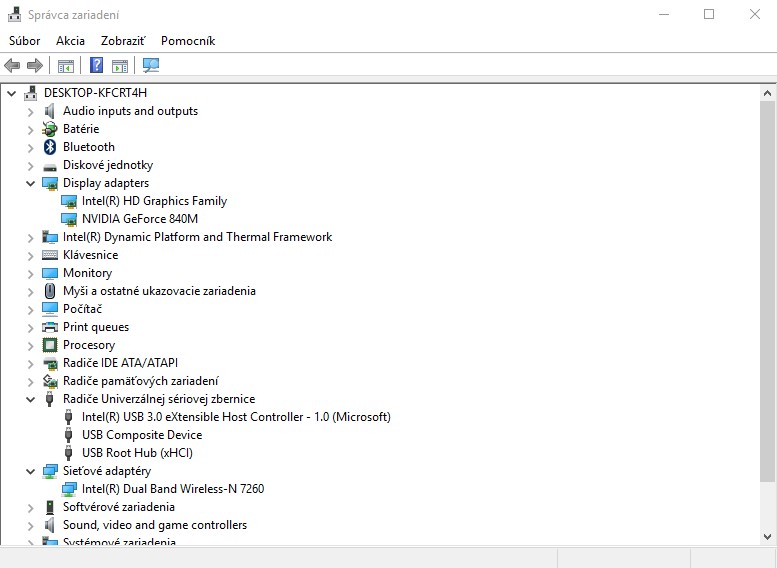Click the Bluetooth category icon
777x568 pixels.
[50, 147]
